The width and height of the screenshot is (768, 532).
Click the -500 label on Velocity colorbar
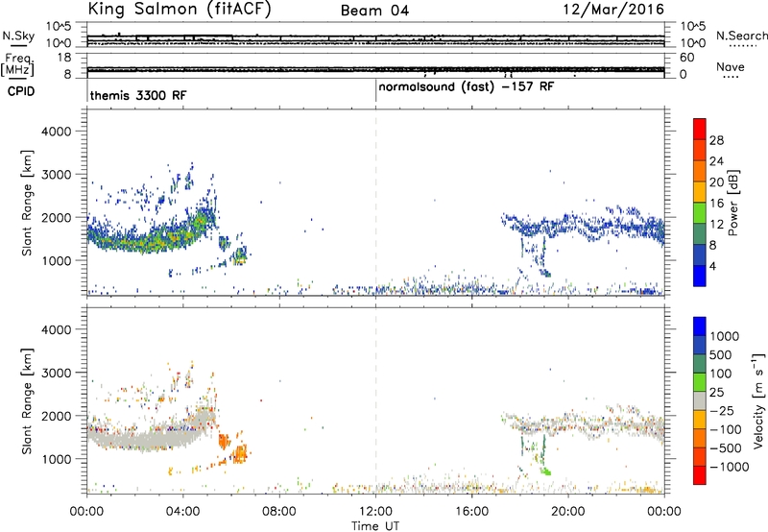pos(725,448)
